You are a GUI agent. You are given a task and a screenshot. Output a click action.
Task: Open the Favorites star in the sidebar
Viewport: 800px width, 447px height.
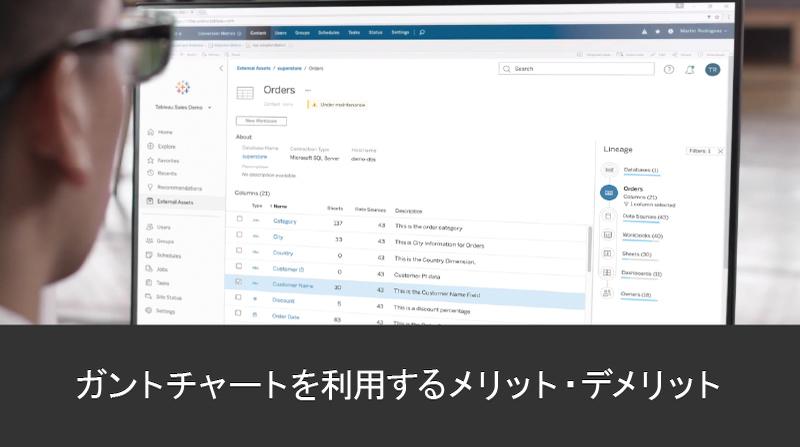pyautogui.click(x=149, y=160)
